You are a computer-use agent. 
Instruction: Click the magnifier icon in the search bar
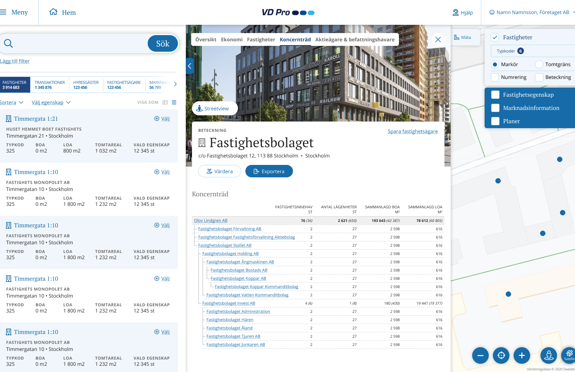click(8, 44)
